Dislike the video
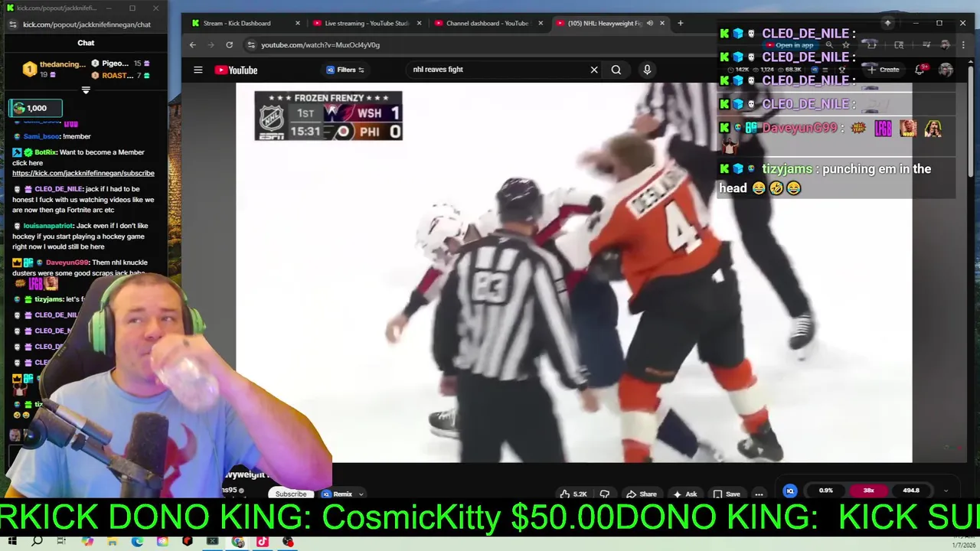The image size is (980, 551). [x=604, y=494]
